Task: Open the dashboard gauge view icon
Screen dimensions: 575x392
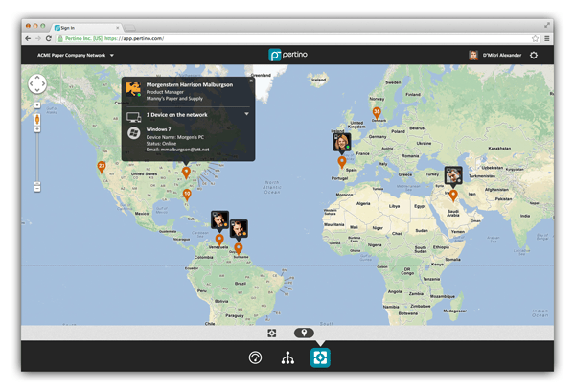Action: (x=255, y=357)
